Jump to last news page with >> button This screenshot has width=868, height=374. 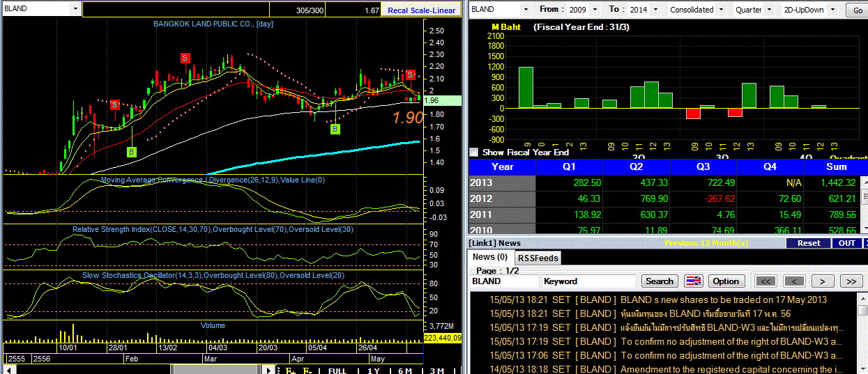[x=851, y=281]
